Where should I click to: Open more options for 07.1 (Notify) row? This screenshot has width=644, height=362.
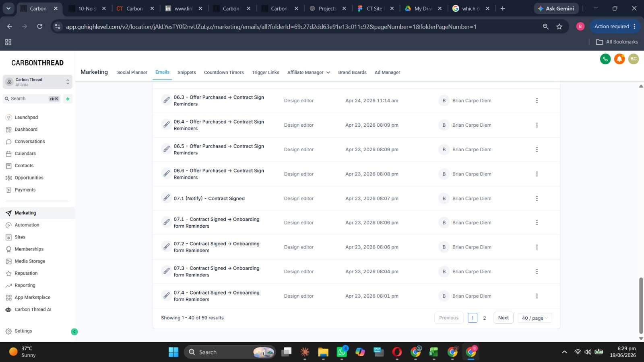pos(537,198)
